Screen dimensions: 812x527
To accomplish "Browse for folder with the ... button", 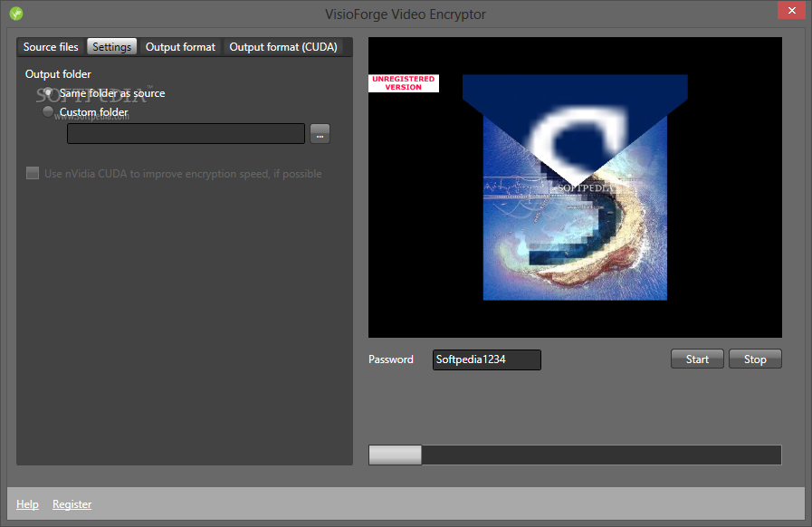I will (x=320, y=134).
